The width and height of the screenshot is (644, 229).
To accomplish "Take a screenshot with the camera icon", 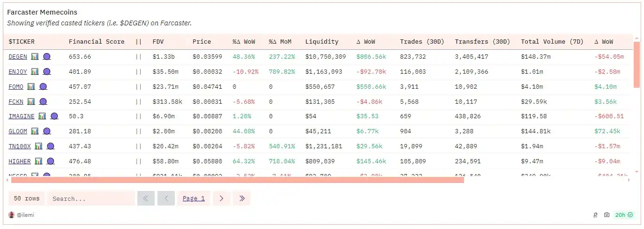I will pyautogui.click(x=607, y=215).
